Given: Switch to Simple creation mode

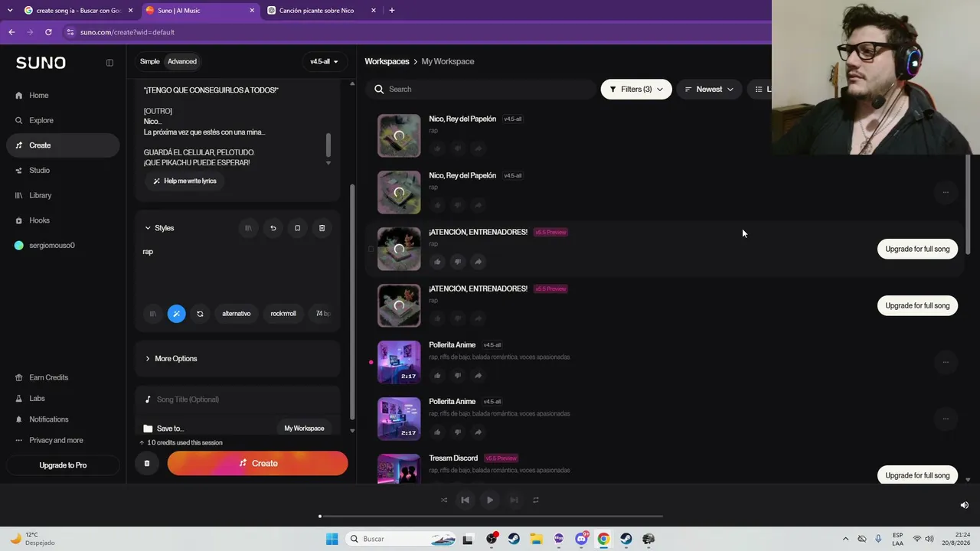Looking at the screenshot, I should coord(150,61).
